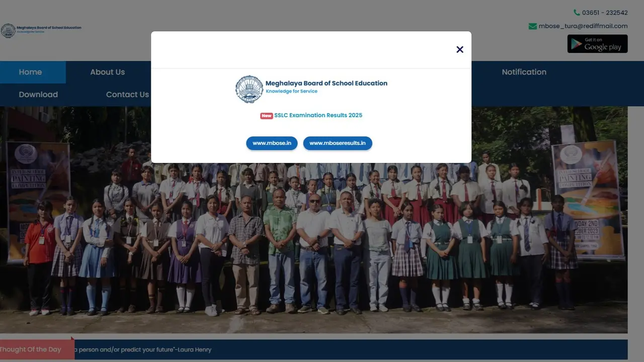Close the popup with the X icon
The width and height of the screenshot is (644, 362).
pyautogui.click(x=459, y=49)
